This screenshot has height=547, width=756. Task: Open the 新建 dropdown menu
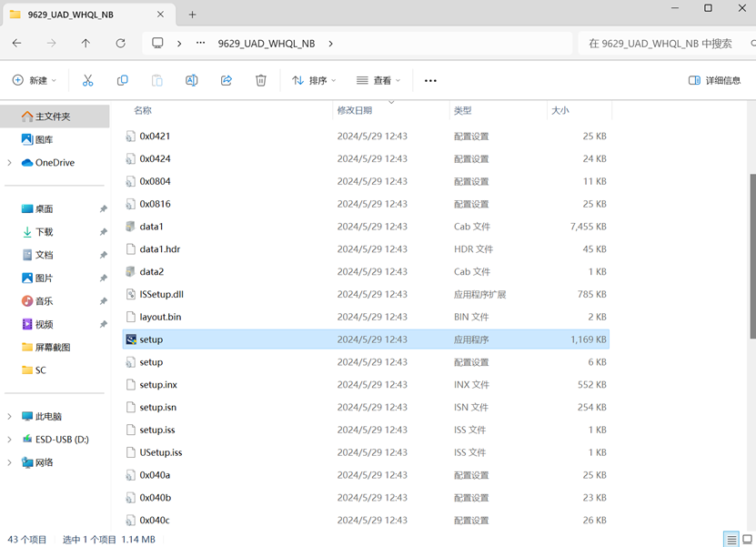click(x=35, y=80)
